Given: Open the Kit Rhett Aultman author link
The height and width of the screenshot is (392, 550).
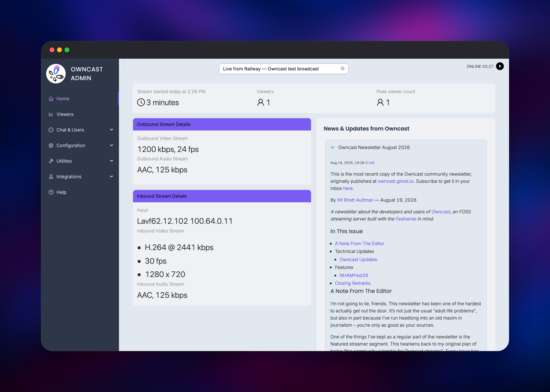Looking at the screenshot, I should click(x=355, y=200).
